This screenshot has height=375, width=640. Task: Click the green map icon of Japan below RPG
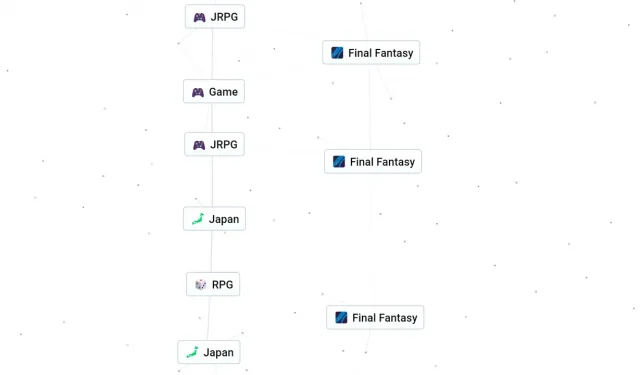[192, 352]
